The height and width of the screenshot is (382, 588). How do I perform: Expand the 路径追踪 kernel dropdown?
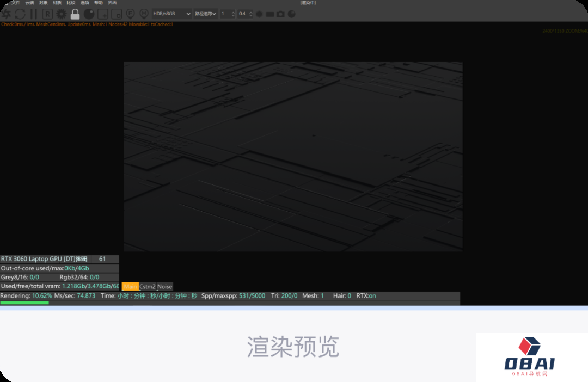click(x=206, y=14)
